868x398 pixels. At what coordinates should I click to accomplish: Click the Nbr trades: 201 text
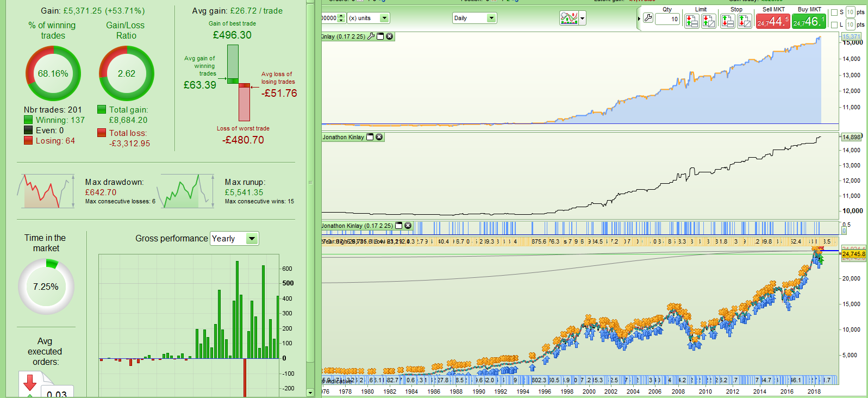click(53, 110)
